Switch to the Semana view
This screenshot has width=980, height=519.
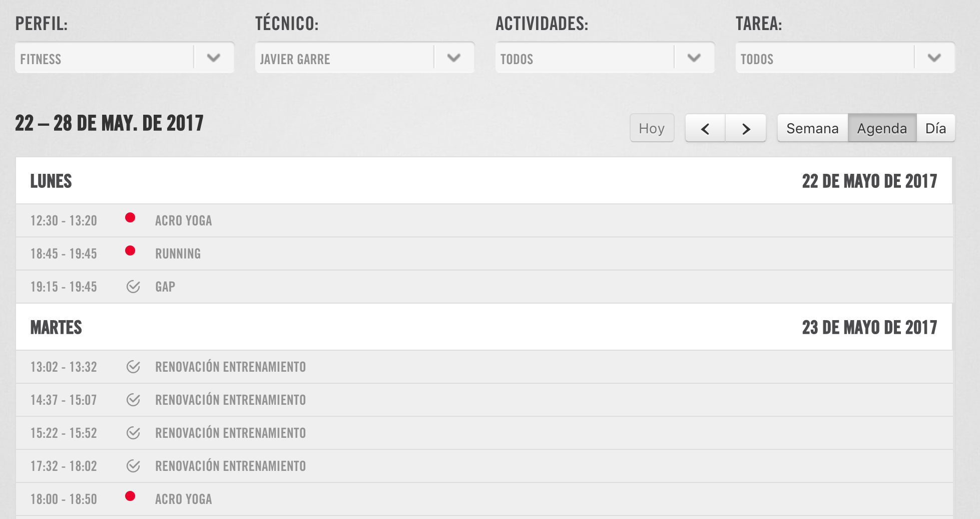(x=812, y=128)
